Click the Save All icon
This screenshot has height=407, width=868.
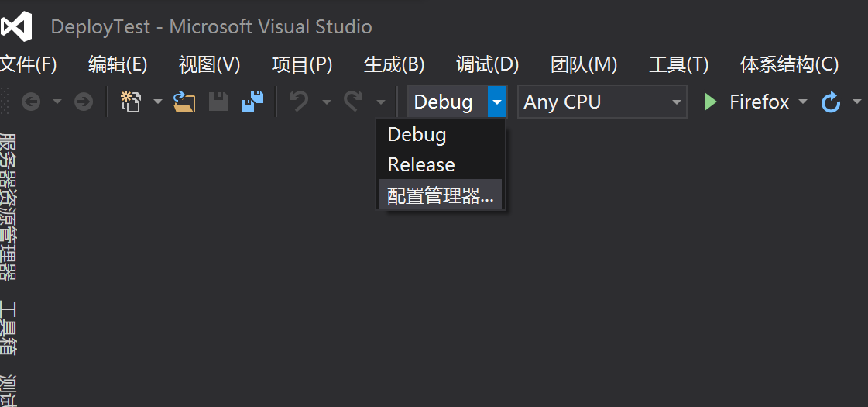point(252,102)
